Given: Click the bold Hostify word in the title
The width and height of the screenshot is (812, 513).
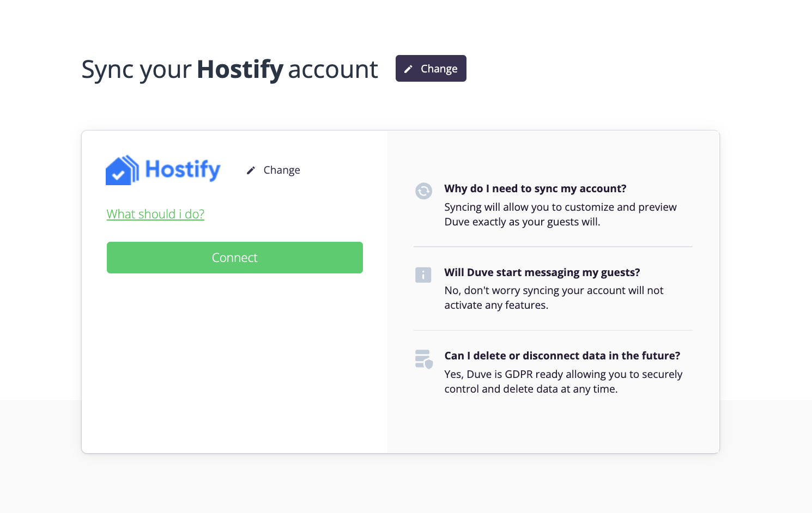Looking at the screenshot, I should pyautogui.click(x=240, y=70).
